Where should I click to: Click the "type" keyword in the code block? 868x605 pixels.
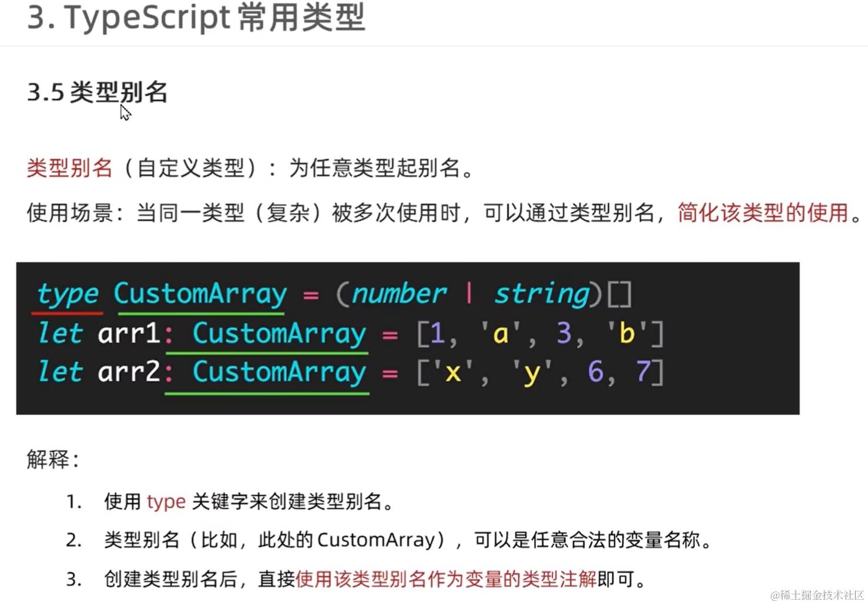pyautogui.click(x=68, y=294)
